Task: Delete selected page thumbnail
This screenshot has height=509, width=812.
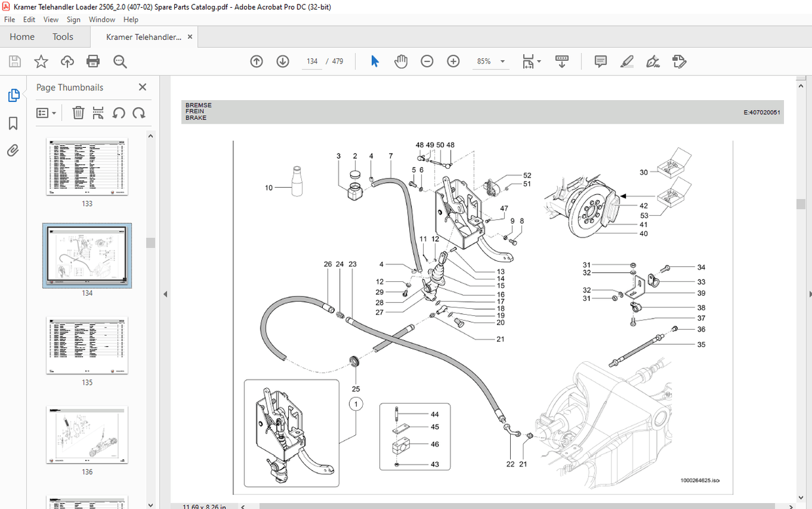Action: 78,113
